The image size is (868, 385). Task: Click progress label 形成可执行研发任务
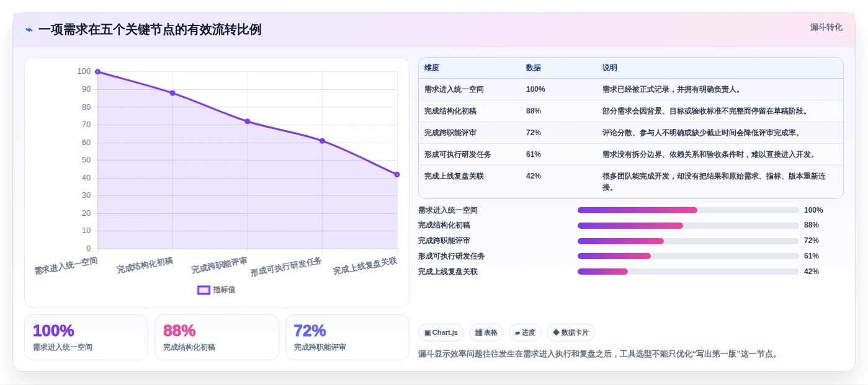coord(452,256)
